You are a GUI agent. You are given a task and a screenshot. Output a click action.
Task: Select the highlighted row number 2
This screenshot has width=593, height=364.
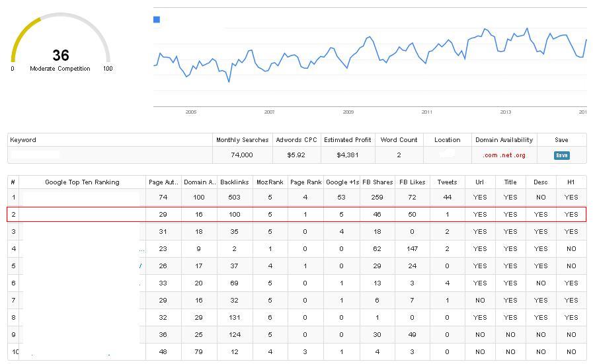[13, 215]
